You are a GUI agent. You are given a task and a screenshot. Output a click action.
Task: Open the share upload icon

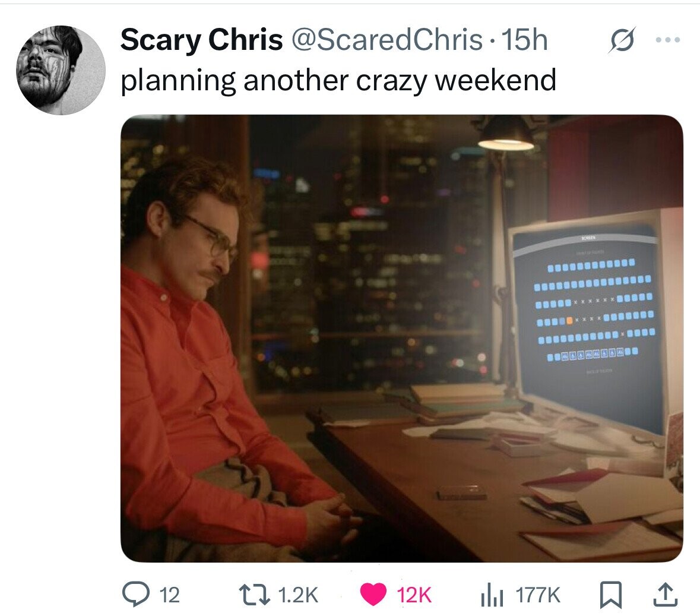pos(666,595)
